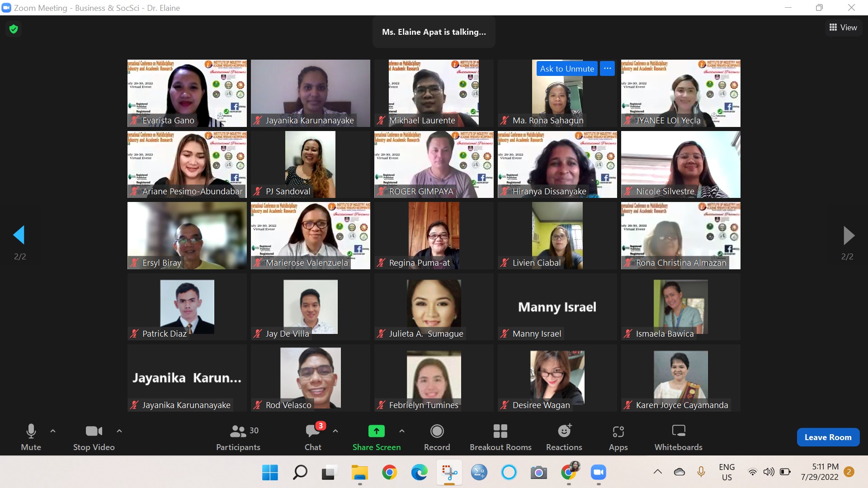Open the Participants list
The image size is (868, 488).
238,436
